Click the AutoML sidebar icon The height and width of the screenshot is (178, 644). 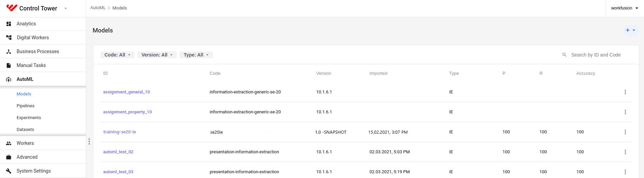click(9, 79)
